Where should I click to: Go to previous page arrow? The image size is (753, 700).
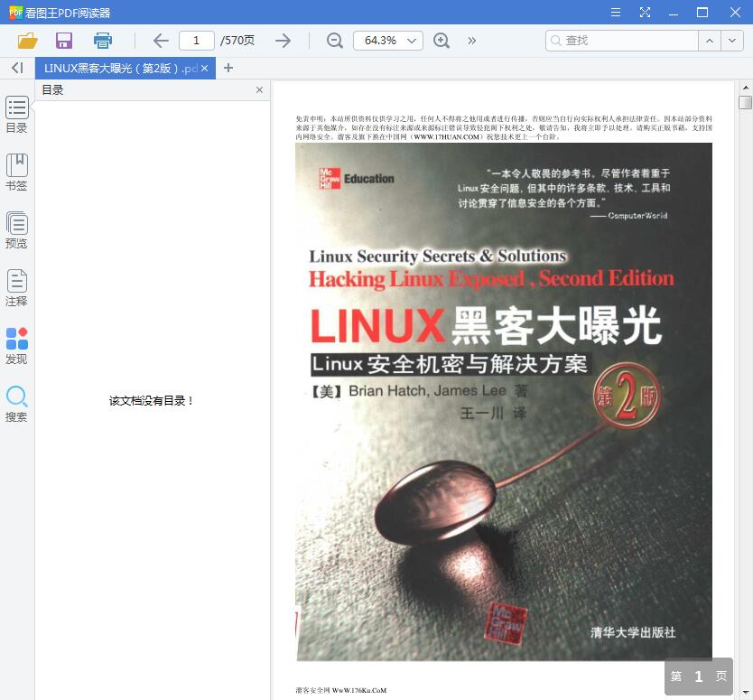pyautogui.click(x=161, y=41)
